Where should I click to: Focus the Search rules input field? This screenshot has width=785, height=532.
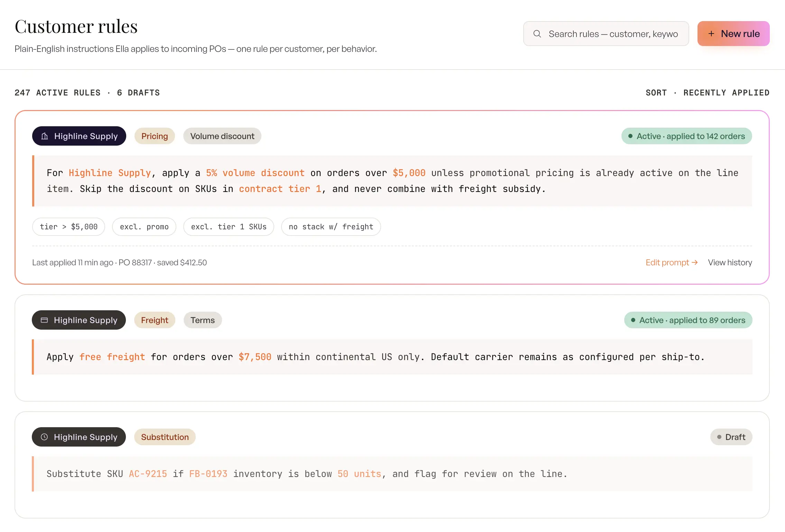click(x=606, y=34)
